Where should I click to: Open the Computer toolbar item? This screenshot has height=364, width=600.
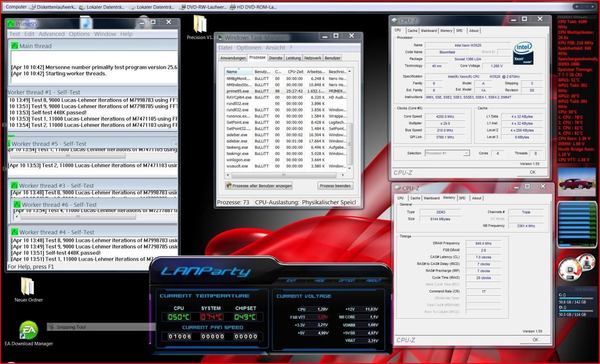pyautogui.click(x=16, y=7)
